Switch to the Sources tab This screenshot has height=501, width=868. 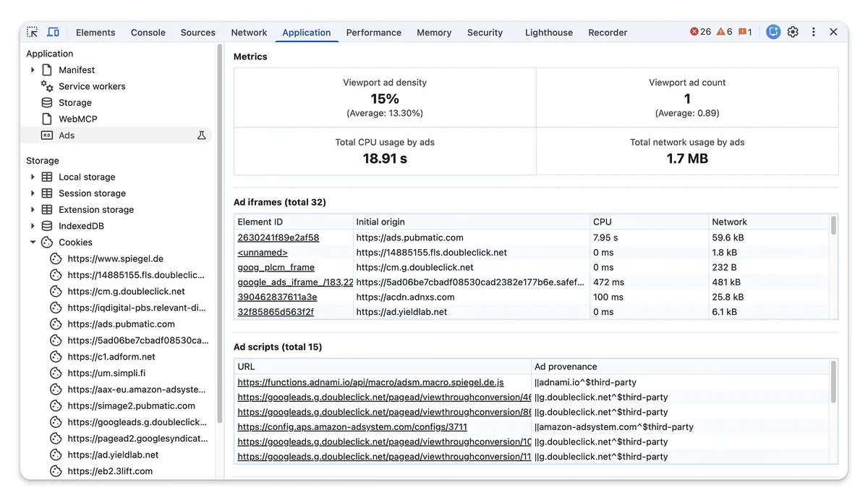(x=198, y=33)
